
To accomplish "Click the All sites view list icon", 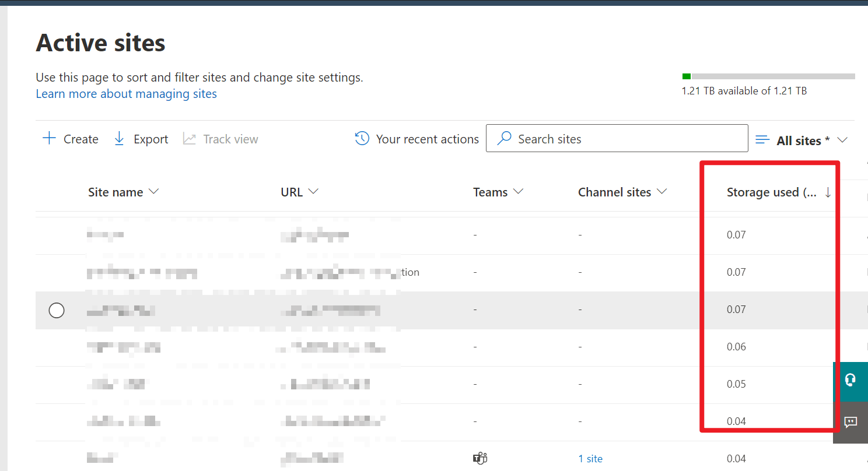I will 762,140.
